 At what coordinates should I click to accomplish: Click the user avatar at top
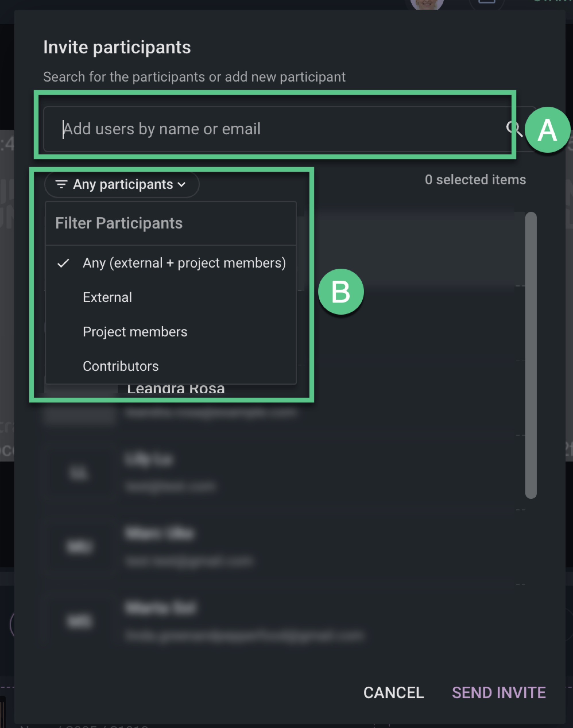(x=427, y=4)
